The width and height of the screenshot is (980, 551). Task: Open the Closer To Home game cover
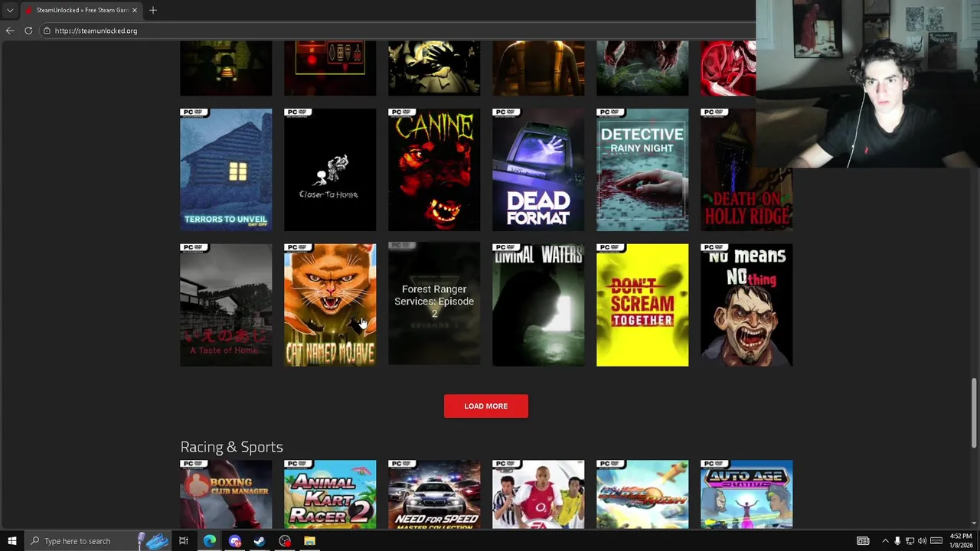330,170
